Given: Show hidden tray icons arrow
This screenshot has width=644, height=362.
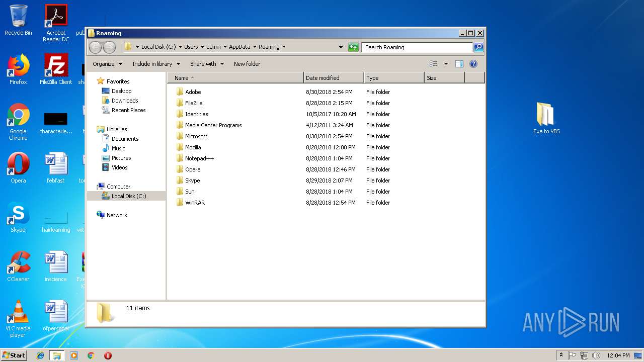Looking at the screenshot, I should 561,355.
